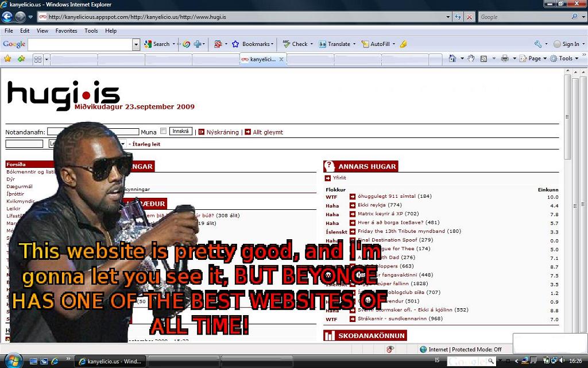This screenshot has height=368, width=588.
Task: Stop page loading with the red X
Action: click(x=470, y=17)
